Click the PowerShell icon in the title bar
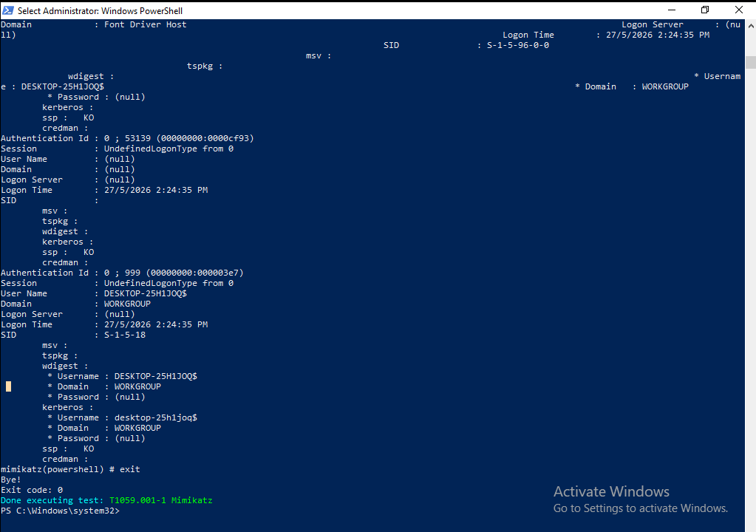 [x=7, y=10]
